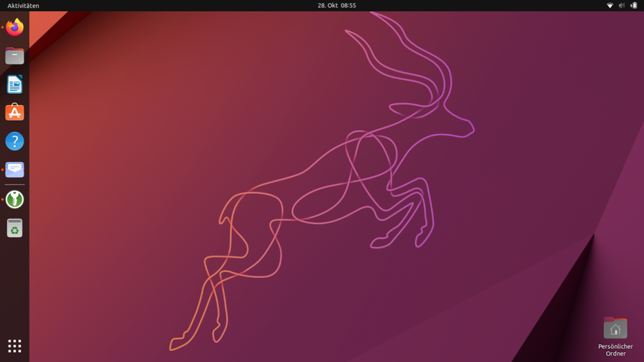The width and height of the screenshot is (644, 362).
Task: Click the Wi-Fi status icon
Action: click(609, 6)
